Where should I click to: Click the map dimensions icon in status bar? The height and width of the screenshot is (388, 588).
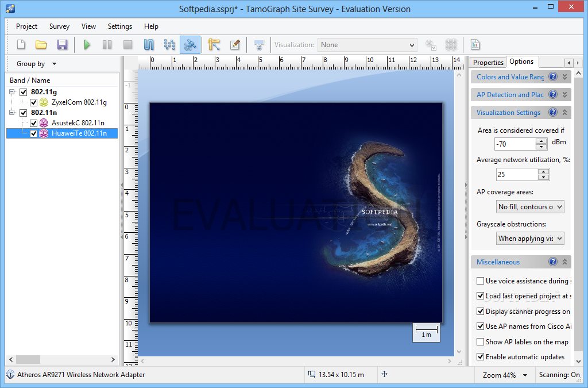click(312, 374)
